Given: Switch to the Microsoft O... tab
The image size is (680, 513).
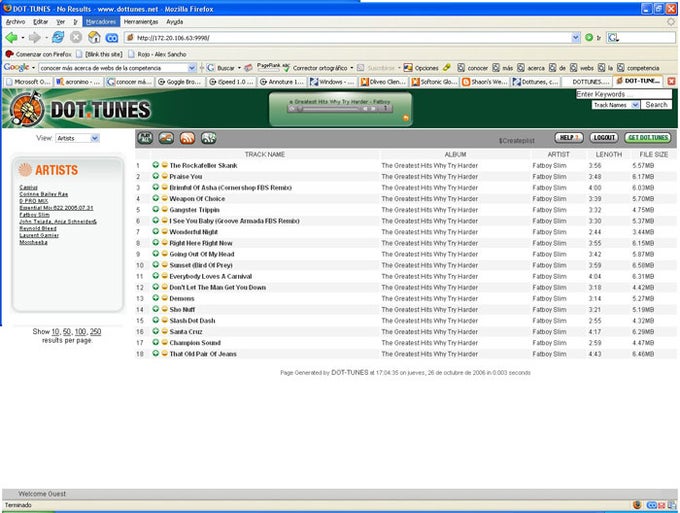Looking at the screenshot, I should (28, 82).
